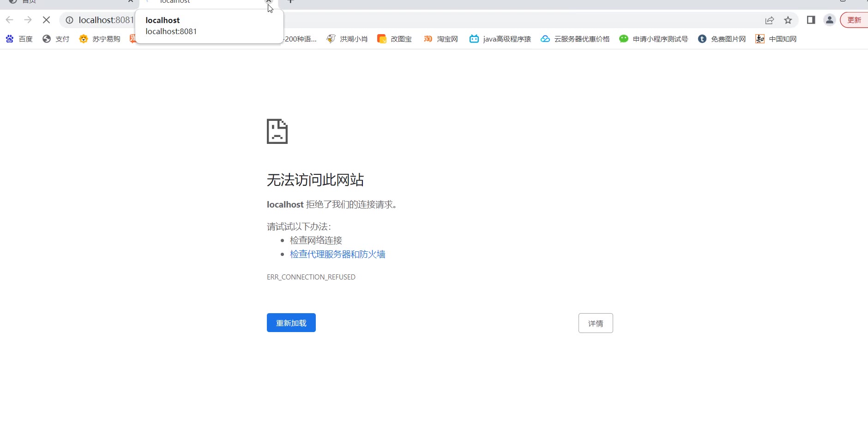
Task: Click the 检查代理服务器和防火墙 link
Action: click(338, 254)
